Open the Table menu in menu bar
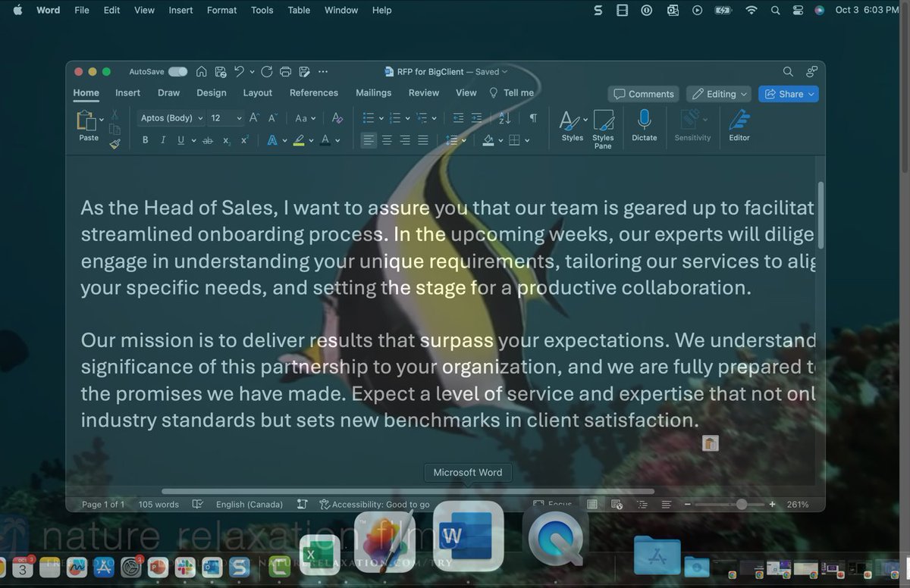The height and width of the screenshot is (588, 910). click(x=299, y=10)
